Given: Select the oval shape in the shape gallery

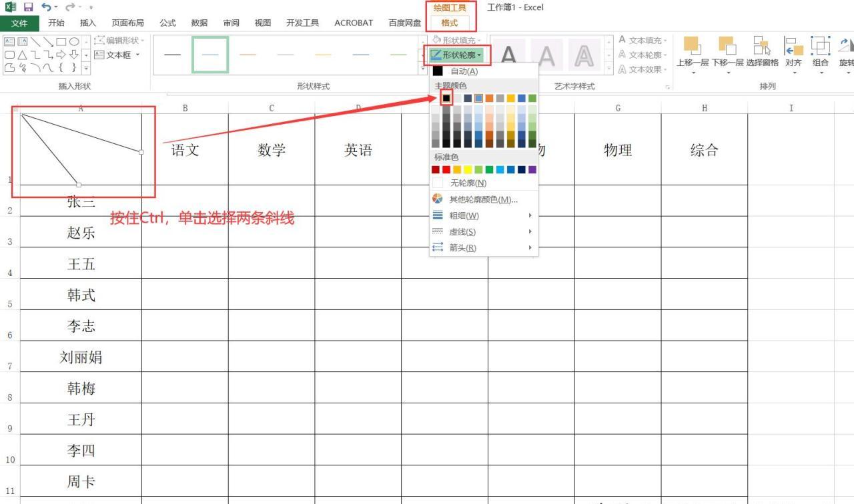Looking at the screenshot, I should (74, 41).
